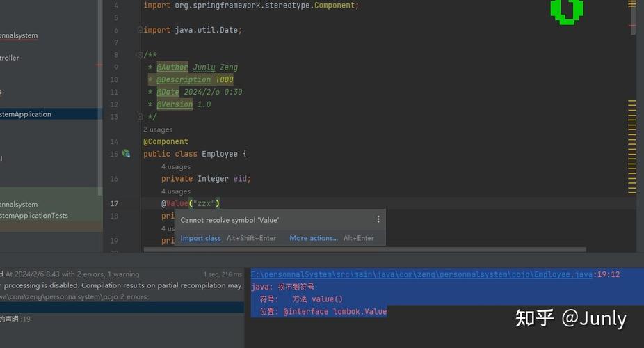This screenshot has height=348, width=644.
Task: Click the 'private Integer eid;' declaration
Action: point(206,179)
